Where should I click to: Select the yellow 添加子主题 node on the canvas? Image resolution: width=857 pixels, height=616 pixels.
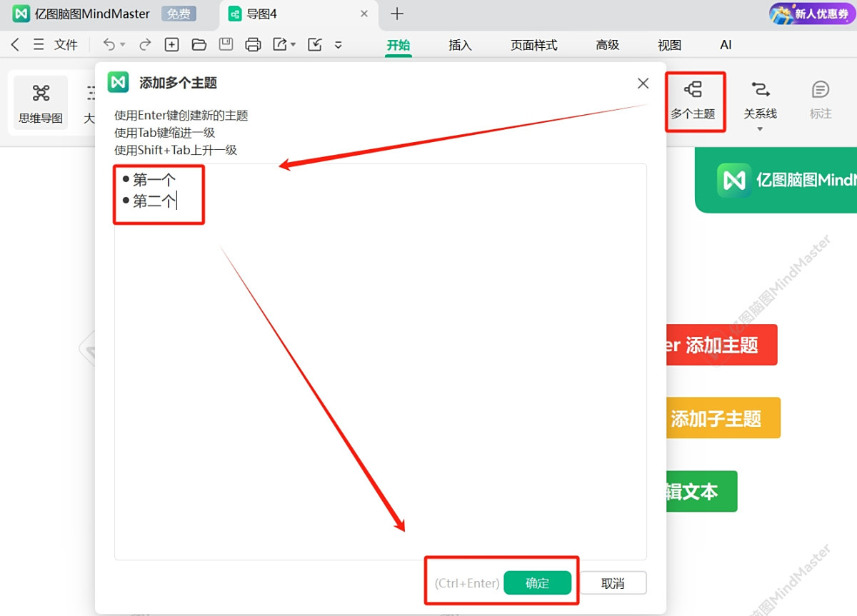tap(722, 418)
